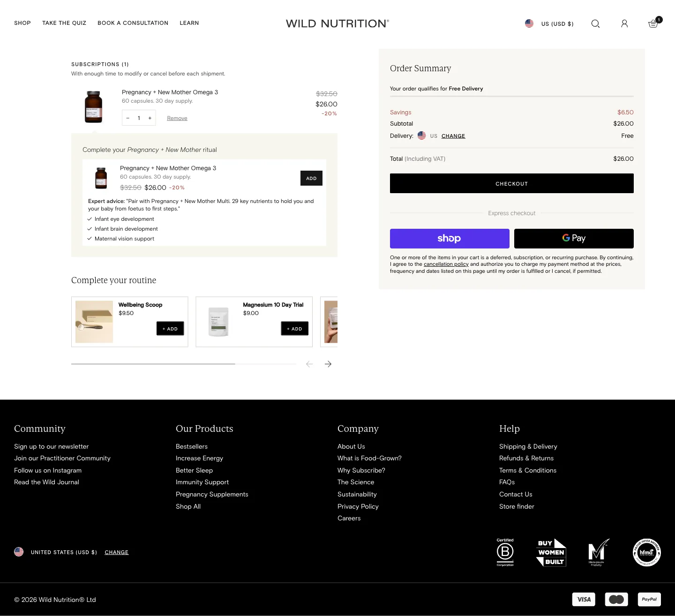Open the Shop menu
The image size is (675, 616).
tap(22, 23)
